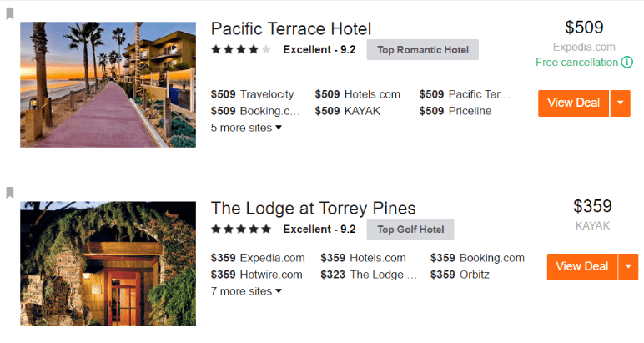Pick the $359 Hotwire.com offer
Screen dimensions: 644x343
256,275
